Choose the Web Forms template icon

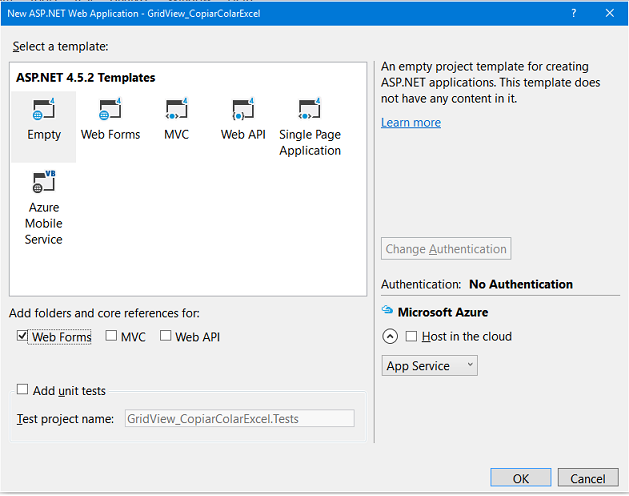pyautogui.click(x=110, y=109)
